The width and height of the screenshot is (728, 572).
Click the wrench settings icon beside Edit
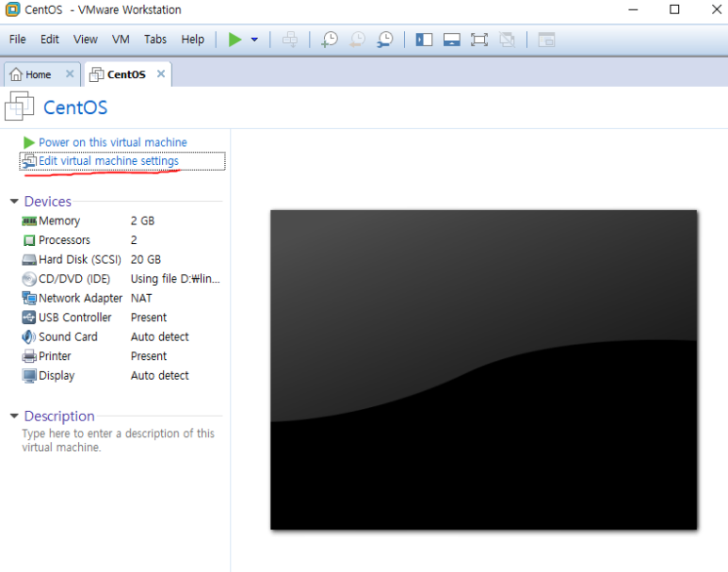click(29, 161)
